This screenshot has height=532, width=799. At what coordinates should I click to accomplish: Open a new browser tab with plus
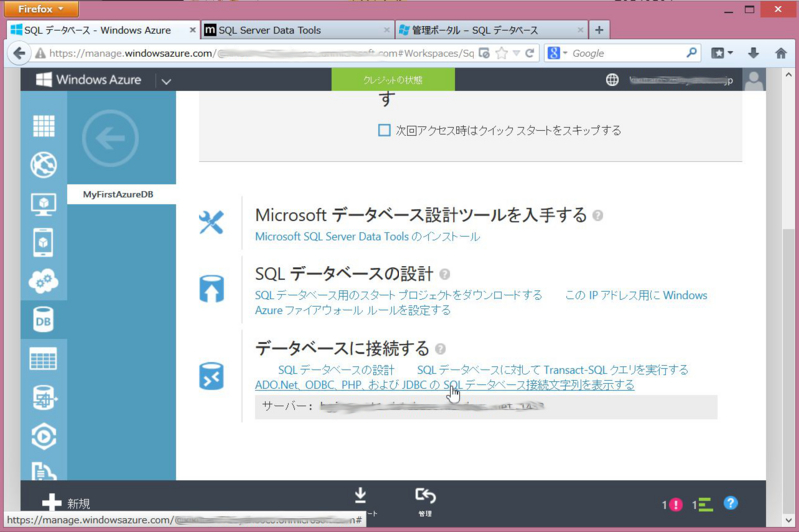[600, 30]
